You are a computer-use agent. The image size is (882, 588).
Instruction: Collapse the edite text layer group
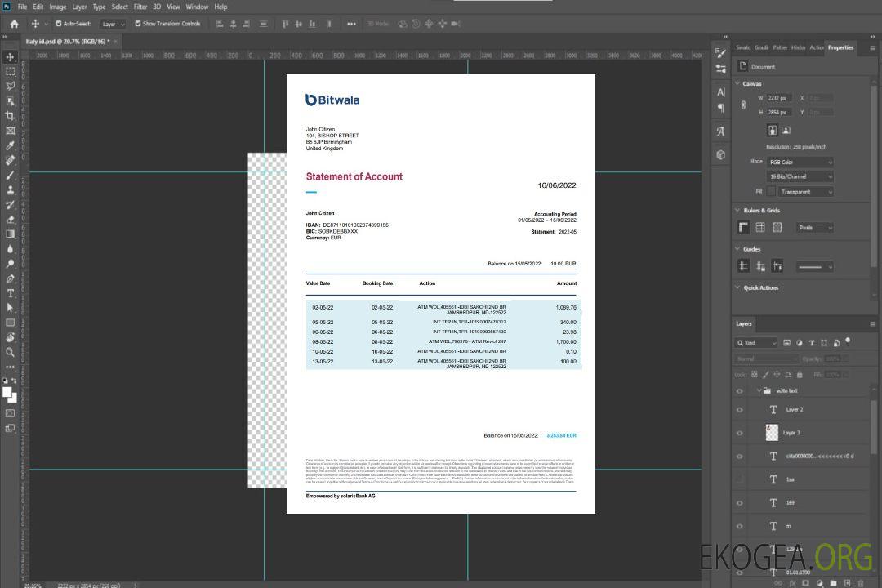coord(759,390)
